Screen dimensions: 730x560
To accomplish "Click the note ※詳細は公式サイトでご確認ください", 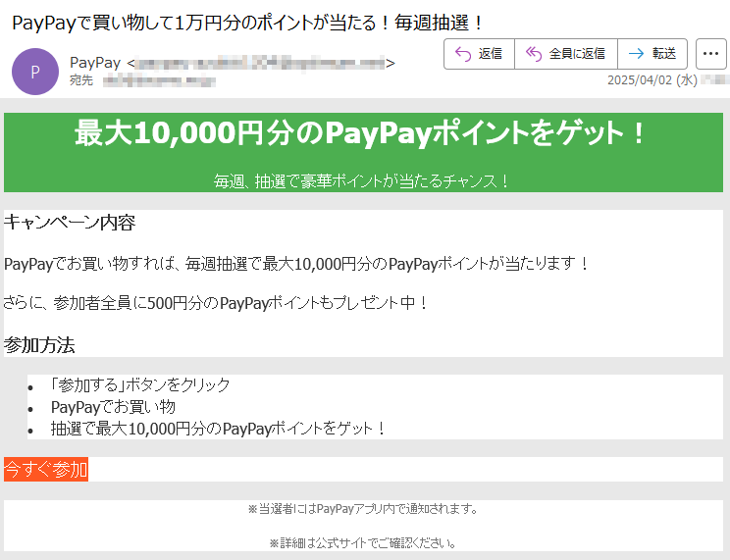I will click(363, 542).
